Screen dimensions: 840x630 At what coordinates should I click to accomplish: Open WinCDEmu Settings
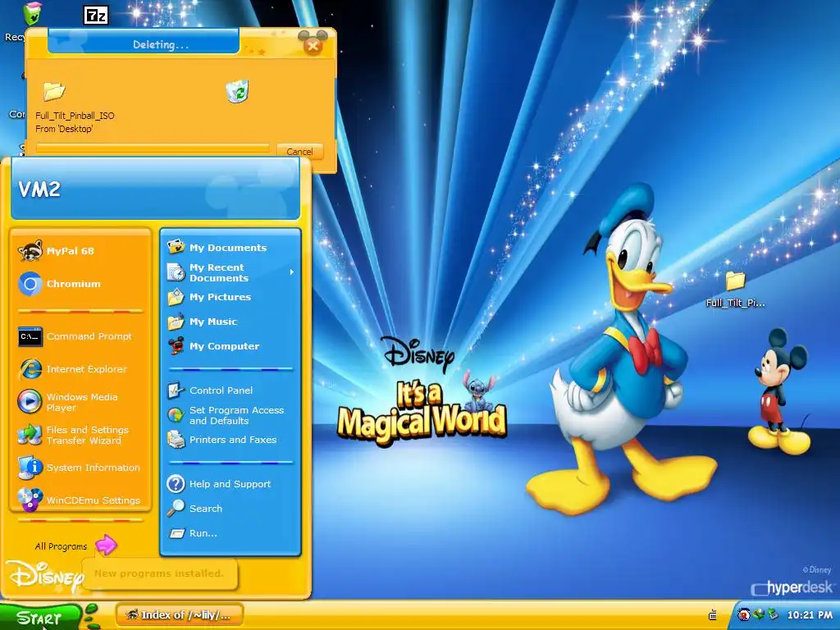pos(80,500)
